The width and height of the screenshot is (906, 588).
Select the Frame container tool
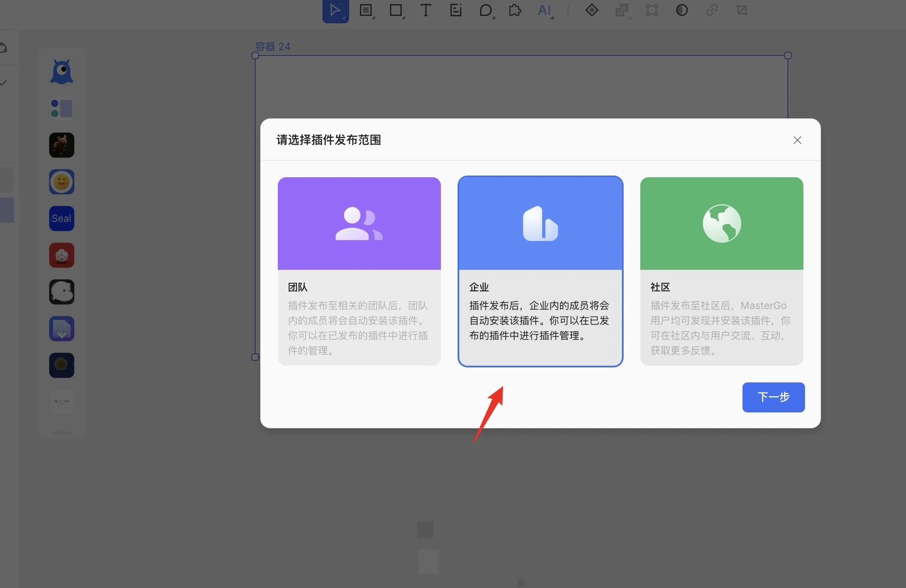pyautogui.click(x=365, y=10)
